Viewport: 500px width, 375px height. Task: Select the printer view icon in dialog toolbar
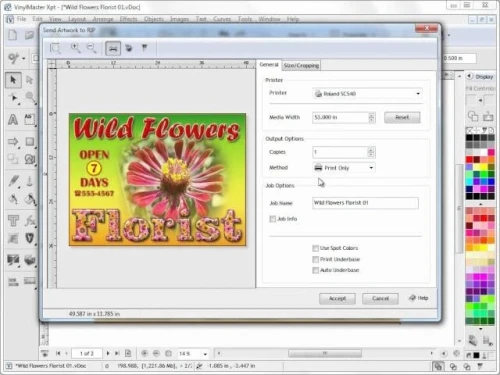[x=113, y=48]
